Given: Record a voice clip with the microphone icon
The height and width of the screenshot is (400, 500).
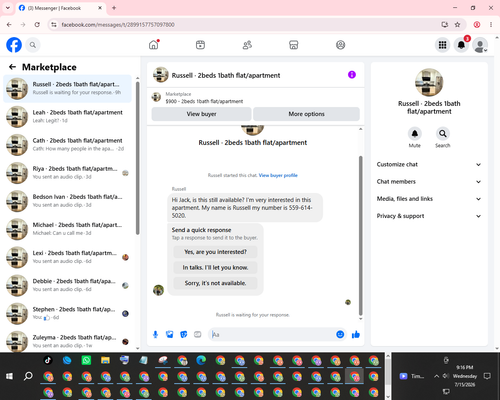Looking at the screenshot, I should tap(155, 334).
